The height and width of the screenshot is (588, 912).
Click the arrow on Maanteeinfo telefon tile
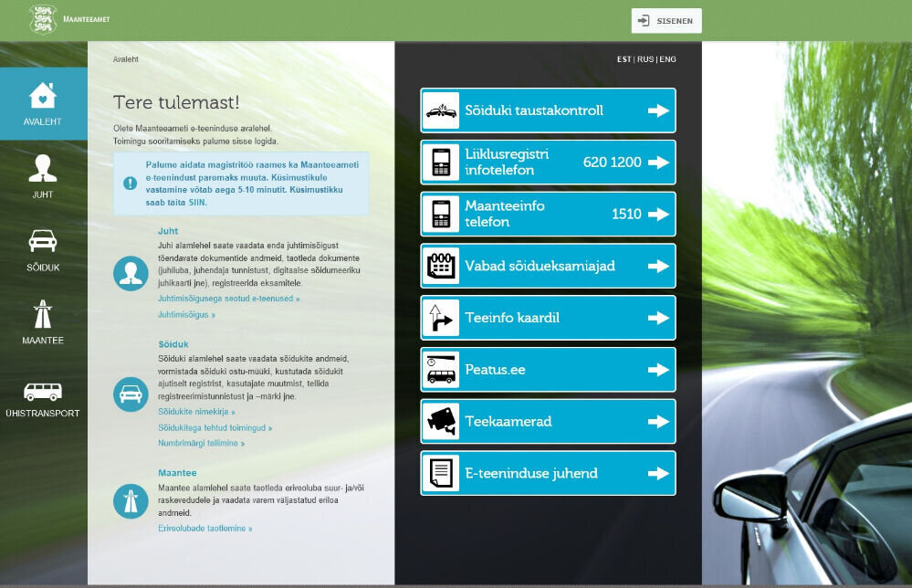(x=658, y=214)
